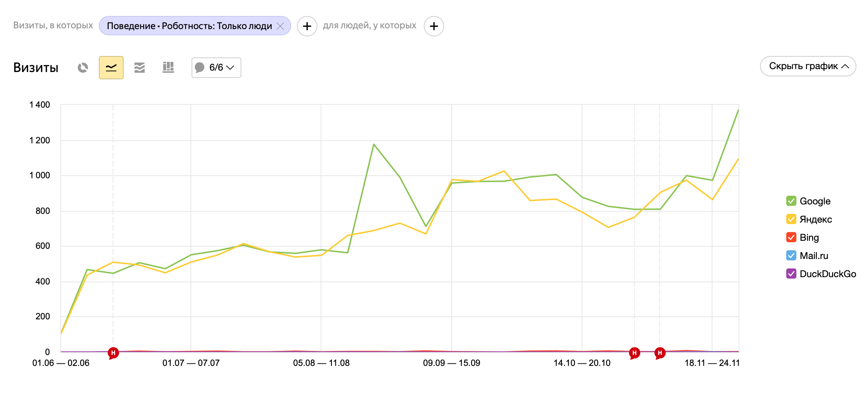Remove the 'Роботность: Только люди' filter chip

tap(280, 26)
